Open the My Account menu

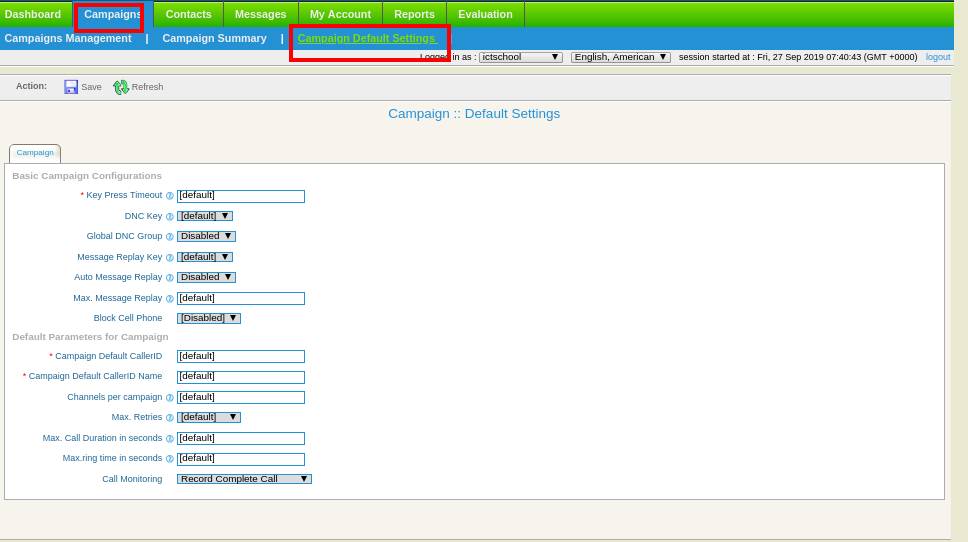pyautogui.click(x=340, y=14)
